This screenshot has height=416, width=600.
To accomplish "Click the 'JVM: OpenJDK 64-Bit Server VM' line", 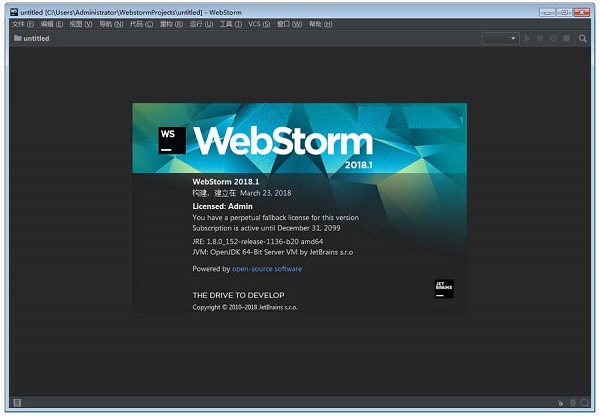I will coord(272,252).
